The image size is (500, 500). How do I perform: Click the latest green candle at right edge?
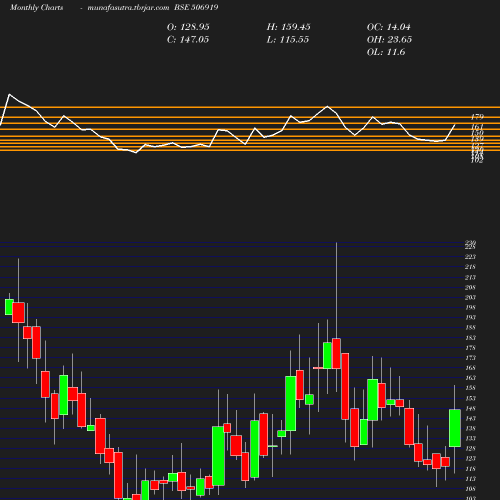pos(455,428)
